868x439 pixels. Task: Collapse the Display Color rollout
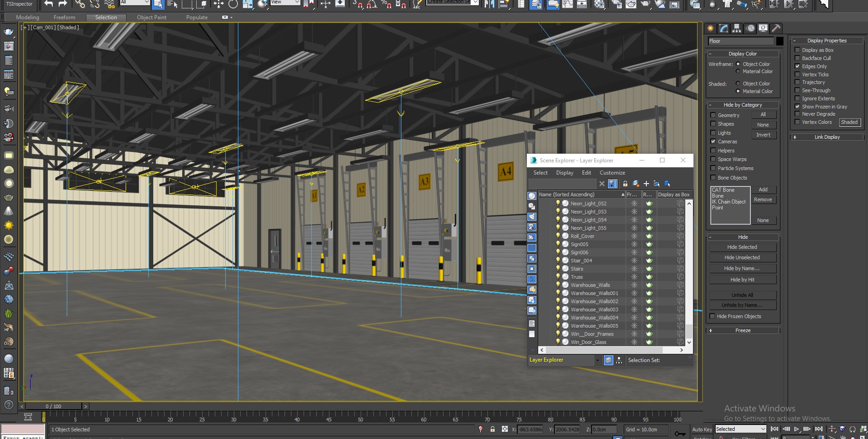pyautogui.click(x=743, y=54)
